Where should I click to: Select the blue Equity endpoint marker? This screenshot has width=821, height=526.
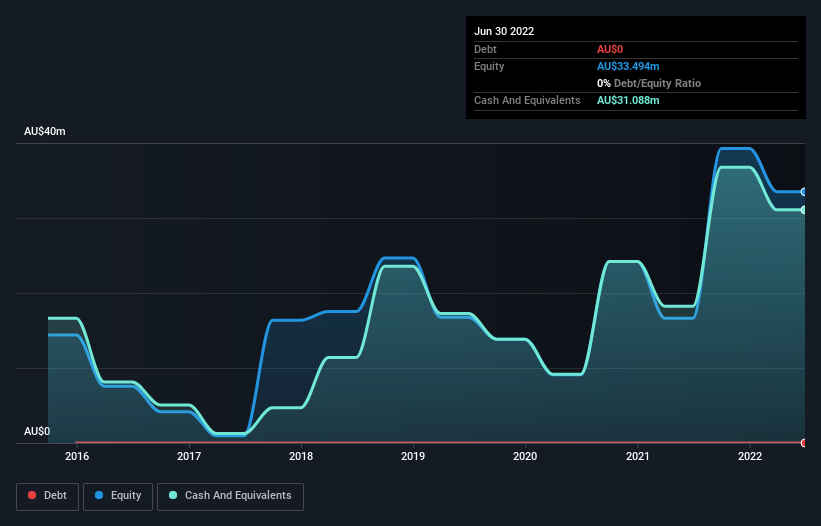click(804, 192)
